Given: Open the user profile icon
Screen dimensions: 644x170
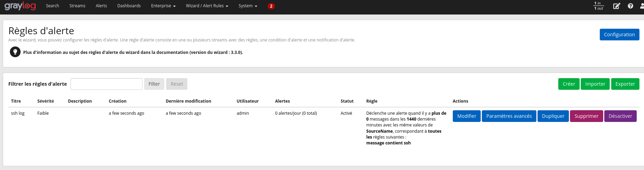Looking at the screenshot, I should point(642,6).
